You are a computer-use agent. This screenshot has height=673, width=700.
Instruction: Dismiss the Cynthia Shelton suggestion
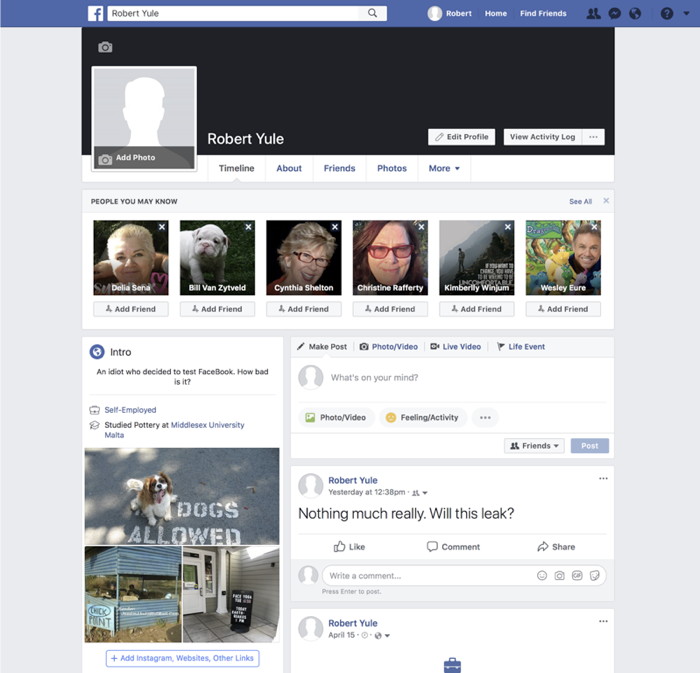(x=335, y=227)
